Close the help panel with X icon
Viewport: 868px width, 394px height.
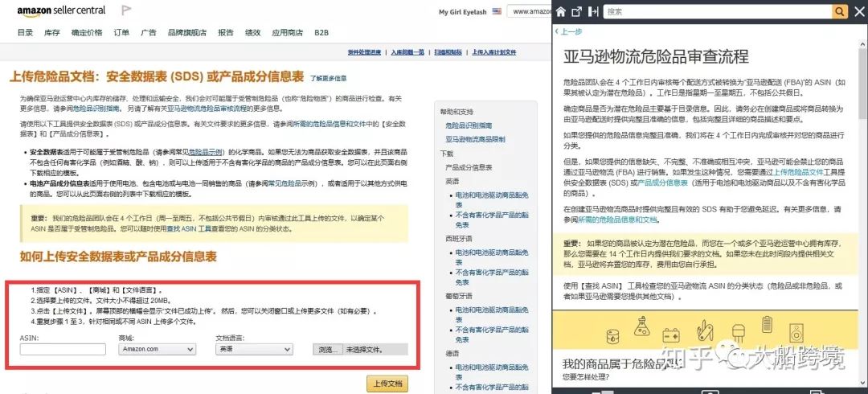tap(860, 11)
